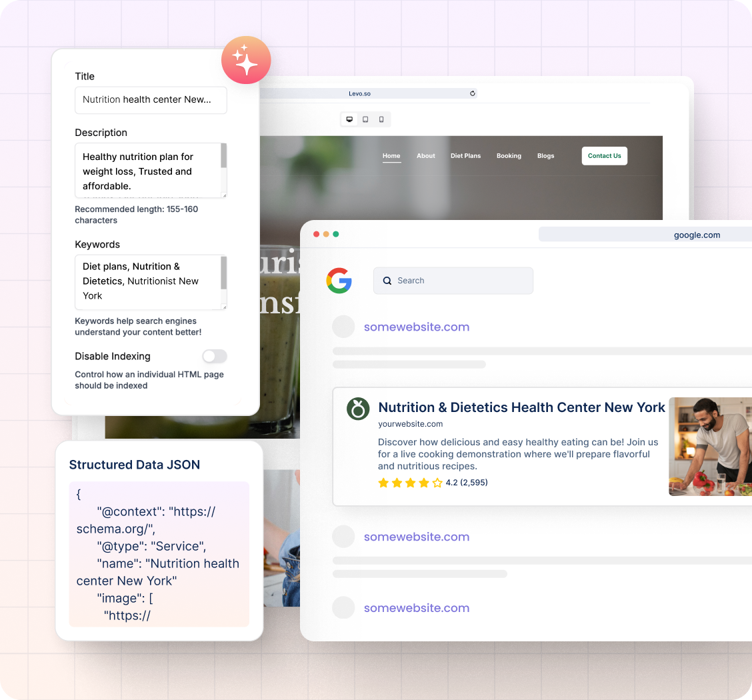
Task: Click the AI sparkle icon button
Action: point(246,60)
